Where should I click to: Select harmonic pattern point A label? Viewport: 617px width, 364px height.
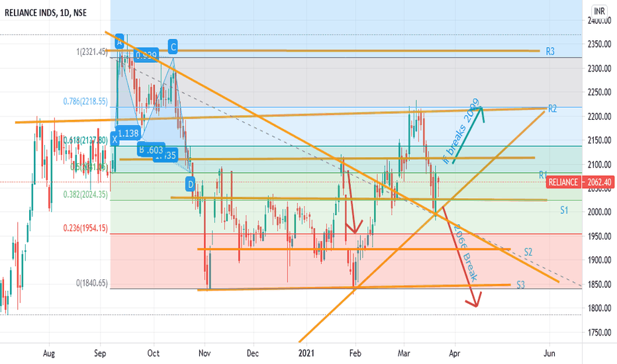(119, 41)
